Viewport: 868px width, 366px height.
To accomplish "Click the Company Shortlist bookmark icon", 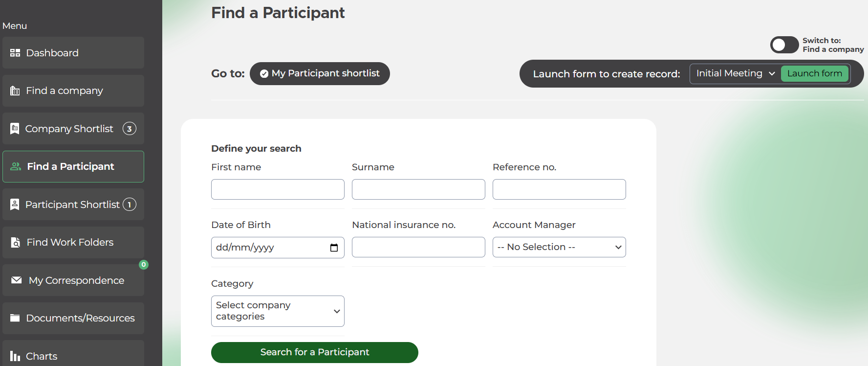I will click(15, 129).
